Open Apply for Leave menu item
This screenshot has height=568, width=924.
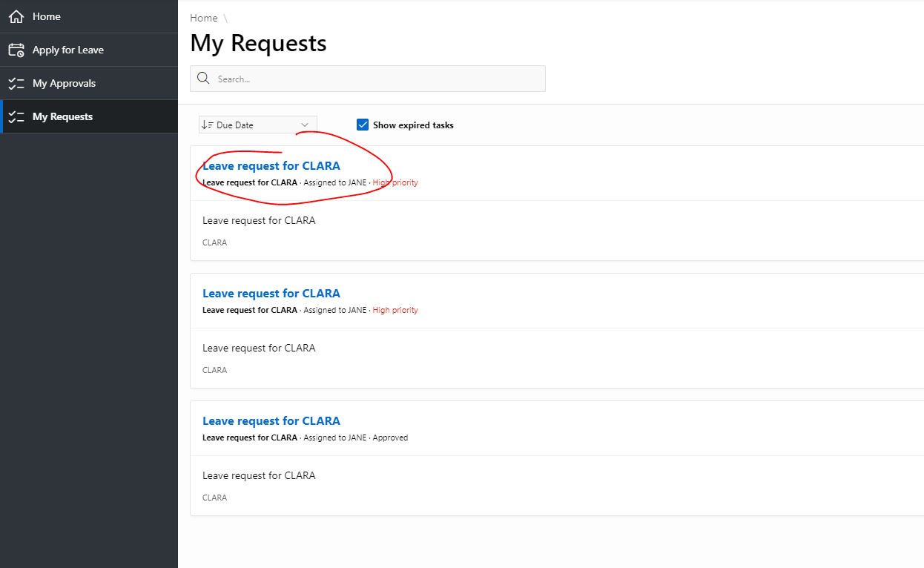(x=68, y=50)
